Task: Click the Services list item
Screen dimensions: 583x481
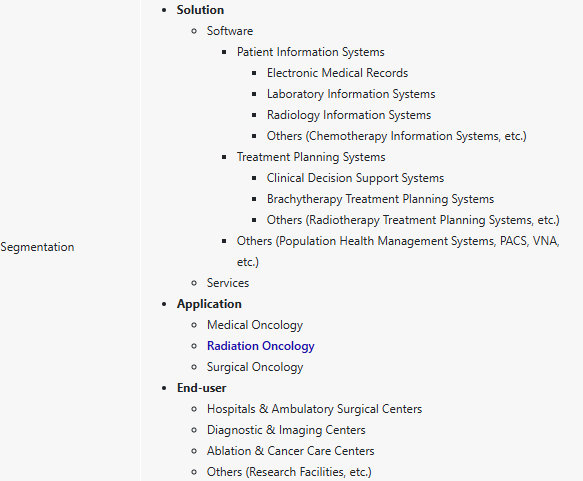Action: [x=228, y=283]
